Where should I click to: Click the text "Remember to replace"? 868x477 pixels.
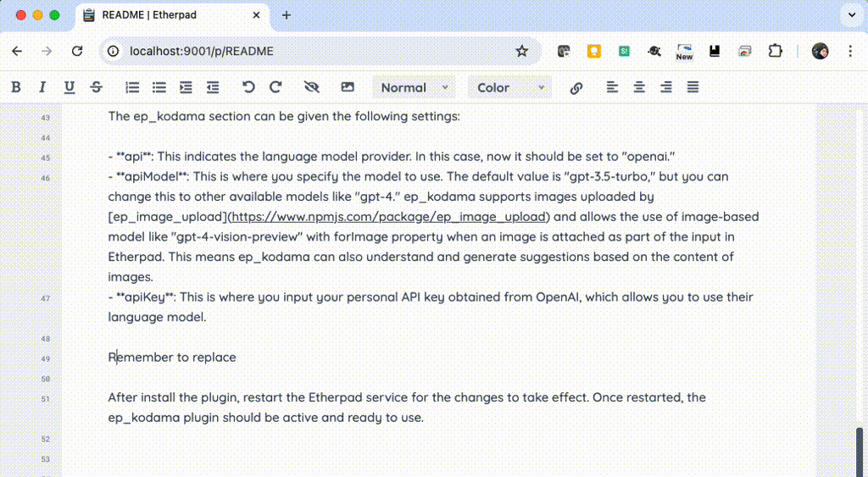tap(172, 358)
